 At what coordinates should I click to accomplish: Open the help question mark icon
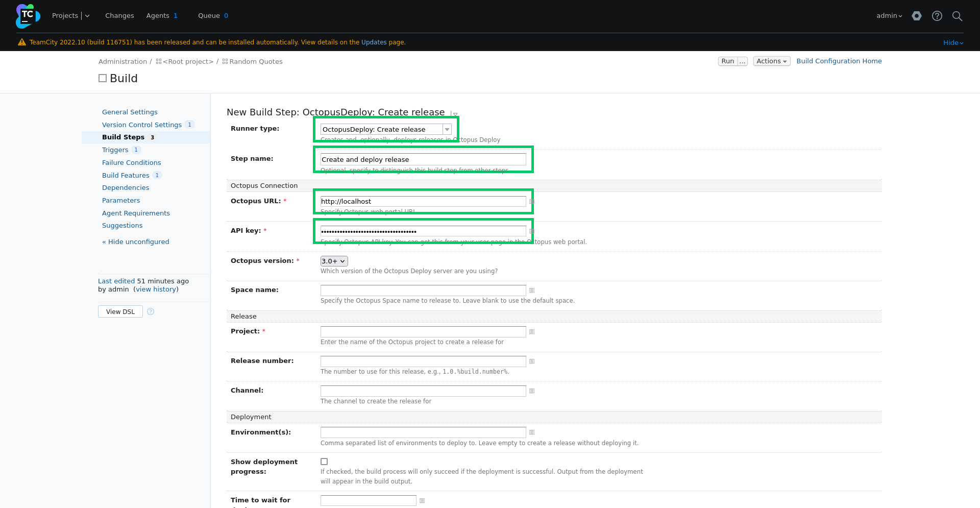tap(937, 16)
